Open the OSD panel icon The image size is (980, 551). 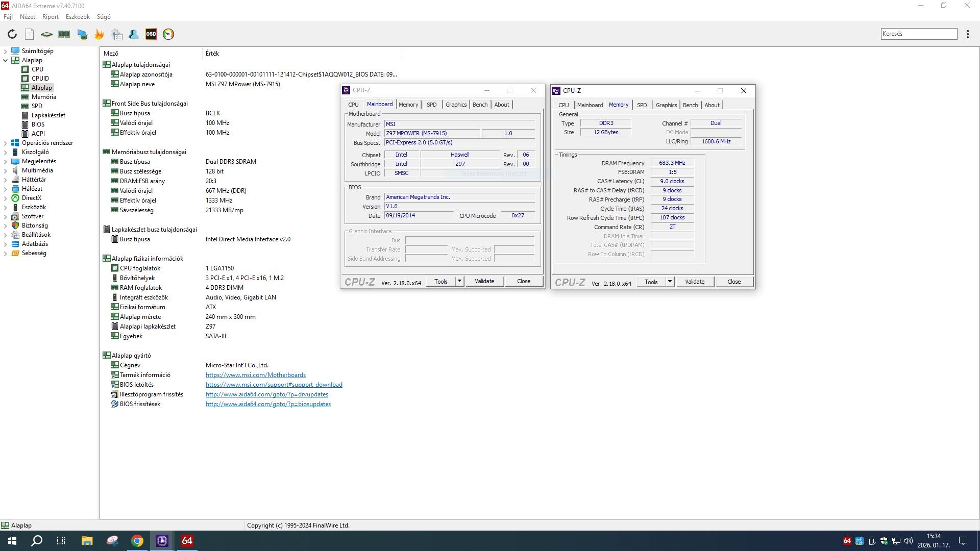coord(151,34)
